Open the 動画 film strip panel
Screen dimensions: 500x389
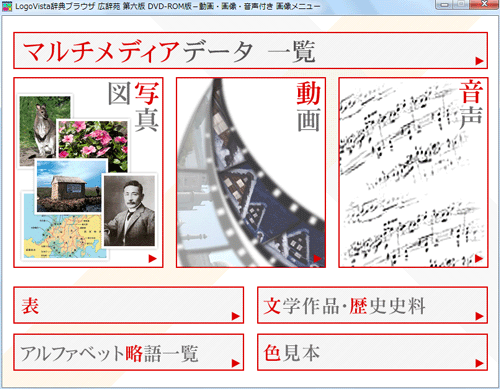pos(251,173)
